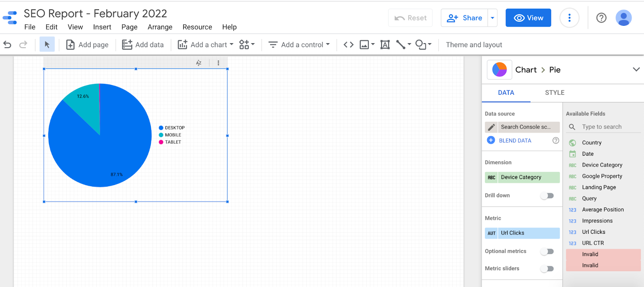Click the blue View button

[x=528, y=18]
